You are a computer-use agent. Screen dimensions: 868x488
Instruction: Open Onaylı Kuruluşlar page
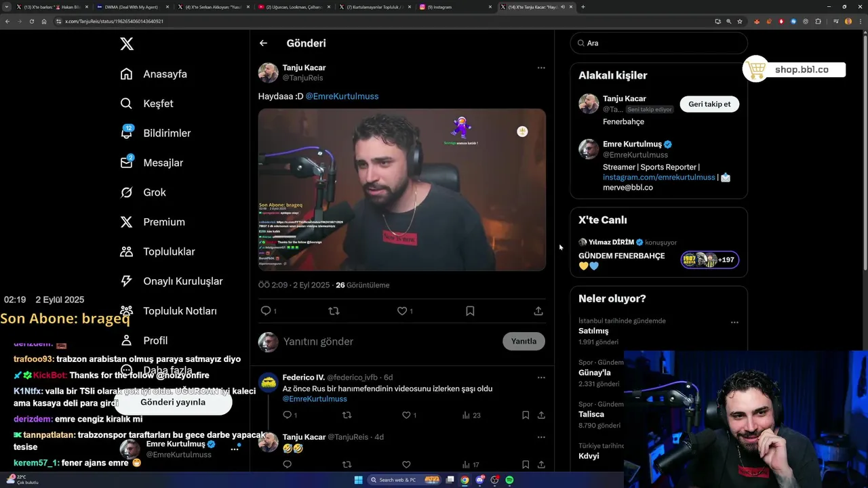pos(171,281)
